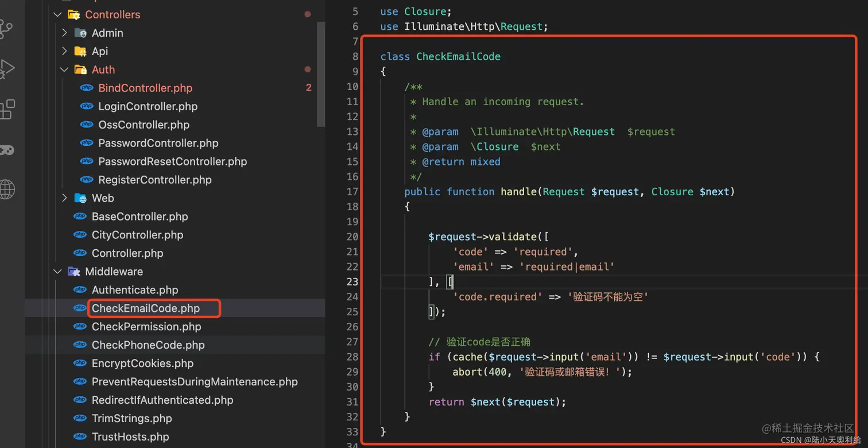Viewport: 868px width, 448px height.
Task: Open the Extensions activity bar icon
Action: pos(6,109)
